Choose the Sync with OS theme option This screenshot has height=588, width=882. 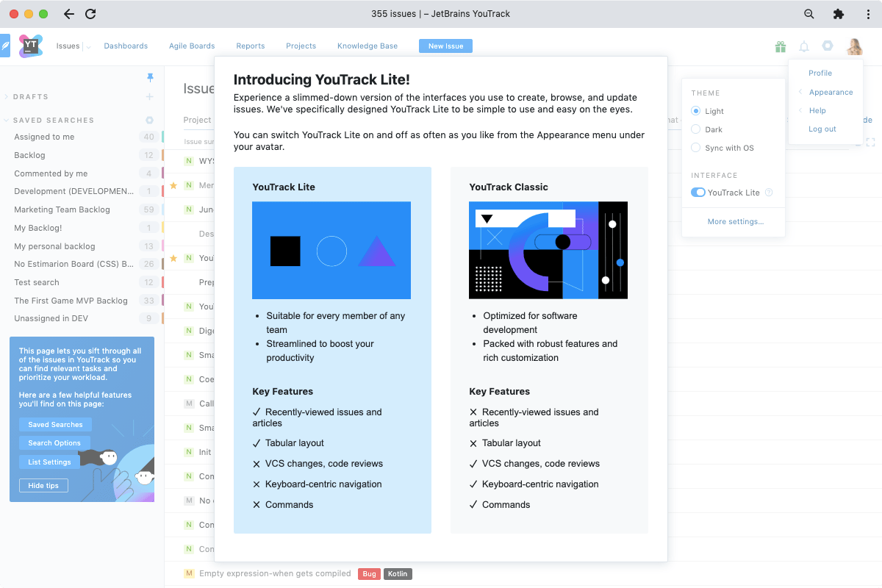click(x=696, y=148)
